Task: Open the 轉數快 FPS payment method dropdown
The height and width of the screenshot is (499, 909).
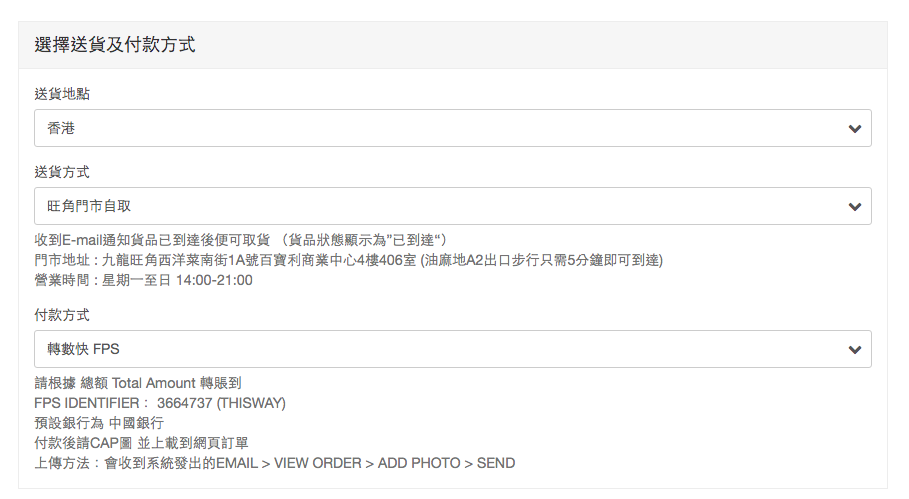Action: [440, 349]
